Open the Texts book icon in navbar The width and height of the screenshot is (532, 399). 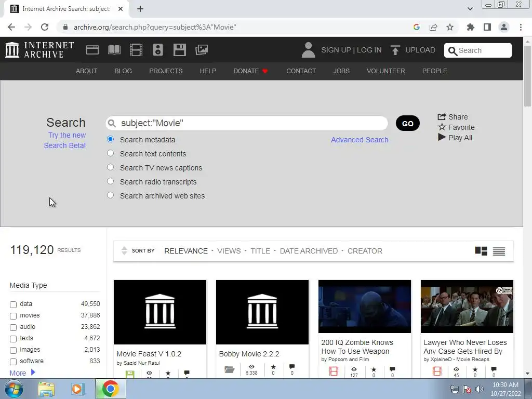(x=114, y=50)
